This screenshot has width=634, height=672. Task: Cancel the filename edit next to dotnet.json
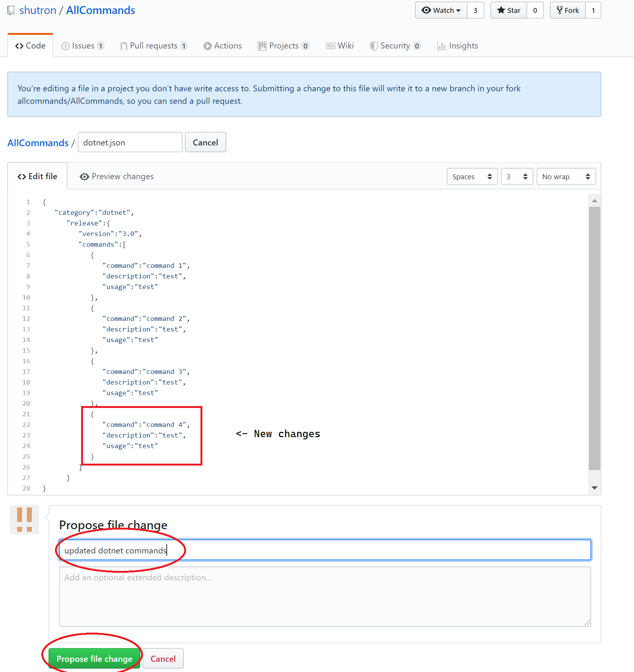click(x=205, y=142)
